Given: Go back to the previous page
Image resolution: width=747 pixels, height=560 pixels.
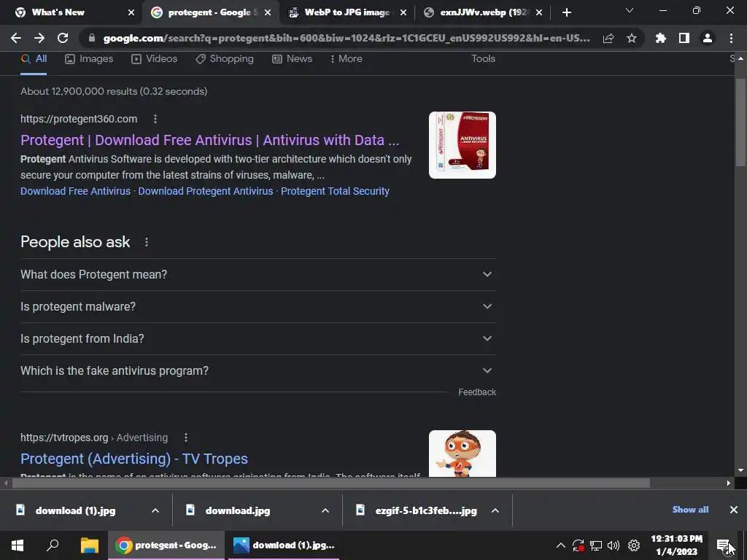Looking at the screenshot, I should [x=16, y=38].
